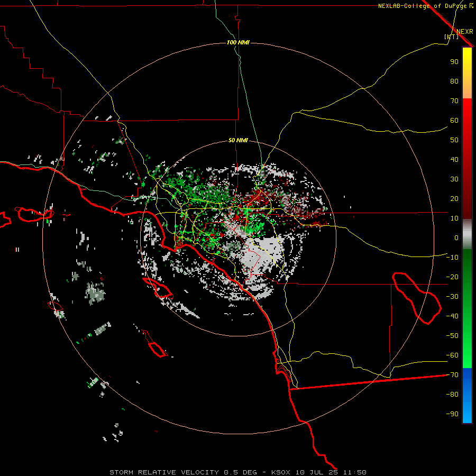Click the light orange color bar segment

click(x=467, y=93)
